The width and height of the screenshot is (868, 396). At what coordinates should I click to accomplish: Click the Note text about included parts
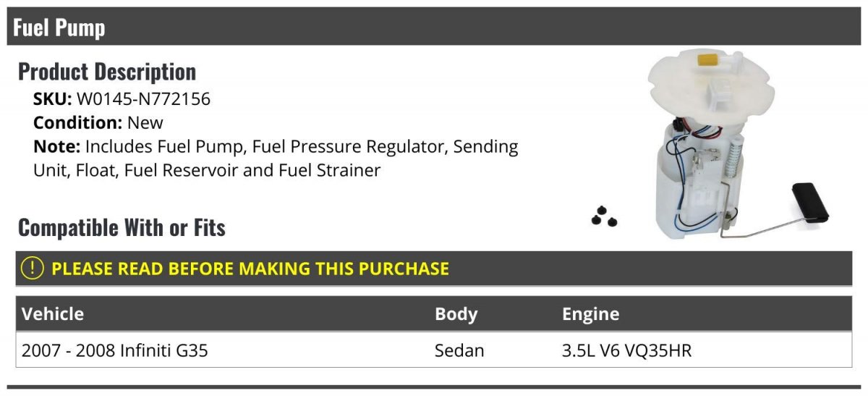click(275, 159)
